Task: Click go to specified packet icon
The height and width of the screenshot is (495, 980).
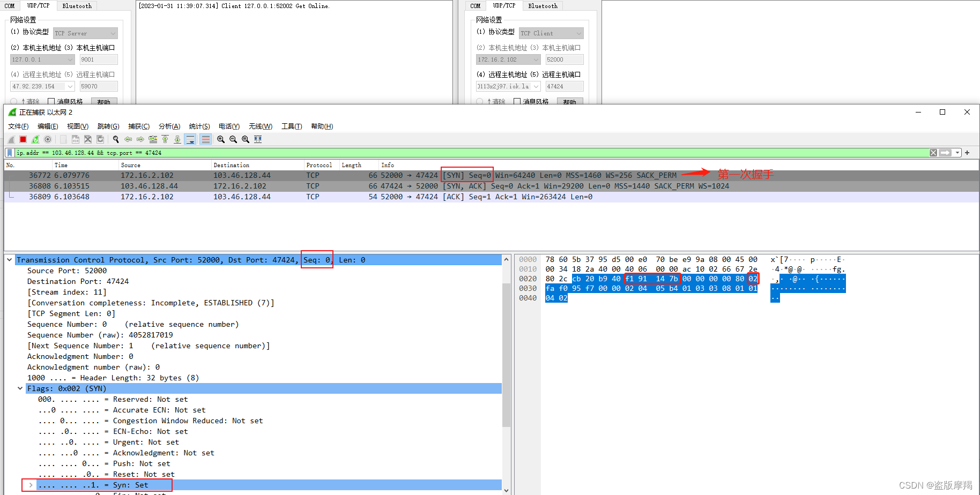Action: pos(153,139)
